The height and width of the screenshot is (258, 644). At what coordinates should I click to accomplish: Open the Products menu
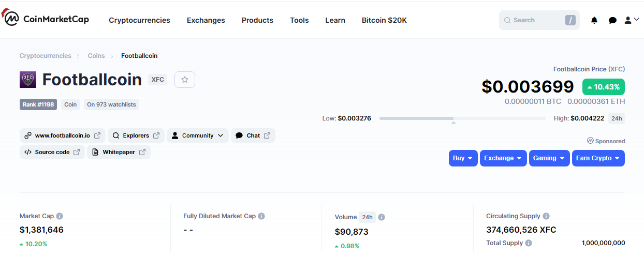pyautogui.click(x=257, y=20)
